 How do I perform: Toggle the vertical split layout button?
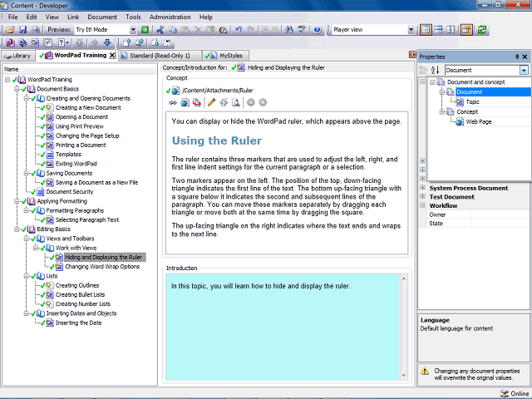[x=426, y=30]
